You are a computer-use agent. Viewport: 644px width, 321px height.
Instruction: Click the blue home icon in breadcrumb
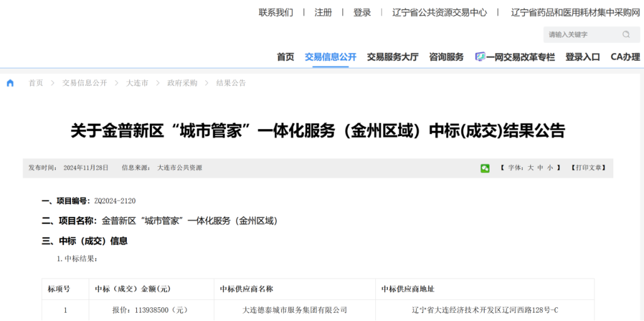click(x=10, y=83)
